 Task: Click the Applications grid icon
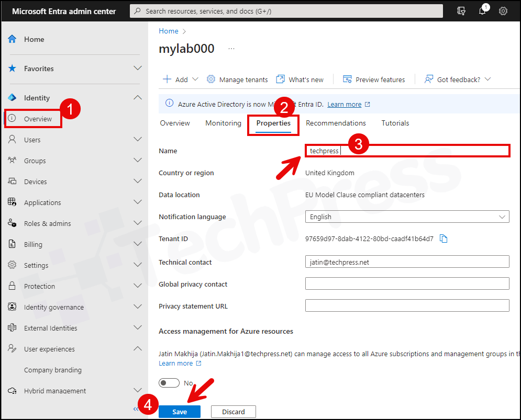pyautogui.click(x=12, y=202)
